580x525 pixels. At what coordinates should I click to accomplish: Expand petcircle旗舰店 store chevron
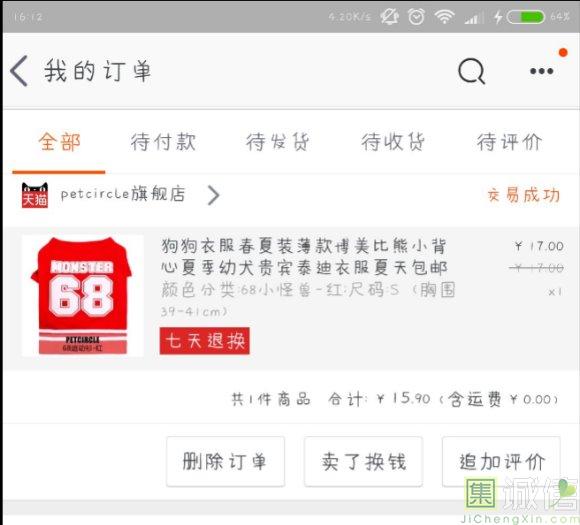213,195
